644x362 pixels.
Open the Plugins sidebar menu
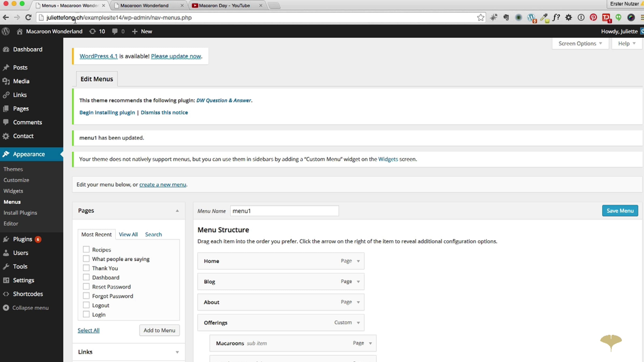(x=23, y=239)
